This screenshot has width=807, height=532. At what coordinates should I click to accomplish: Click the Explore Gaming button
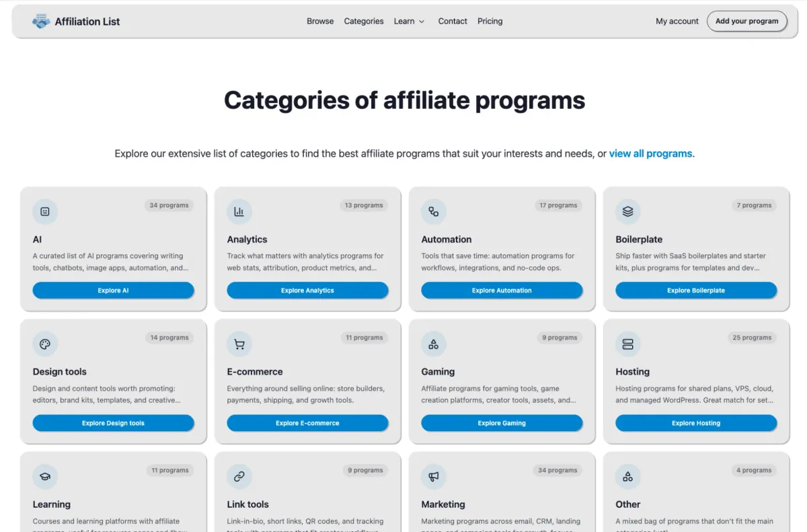click(x=502, y=423)
